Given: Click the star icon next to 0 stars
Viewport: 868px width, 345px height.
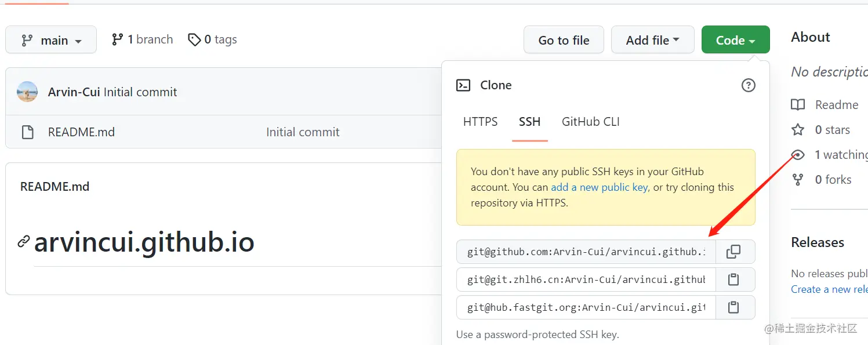Looking at the screenshot, I should point(798,130).
